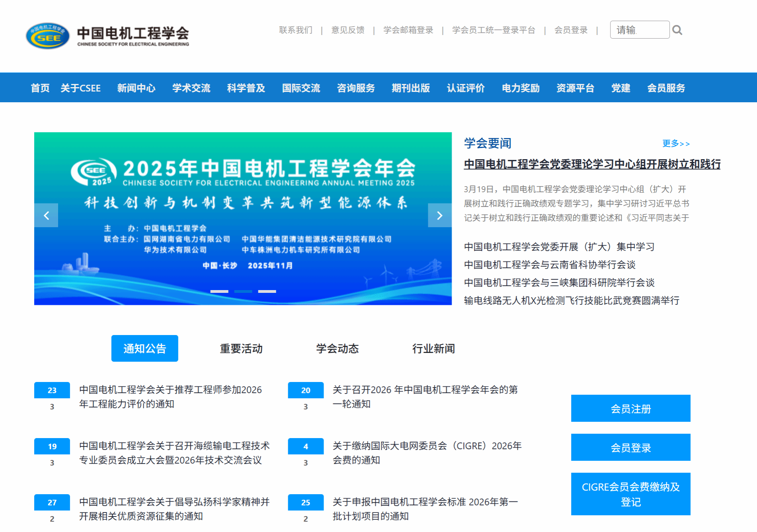Advance to next carousel slide arrow
Viewport: 757px width, 532px height.
point(439,215)
